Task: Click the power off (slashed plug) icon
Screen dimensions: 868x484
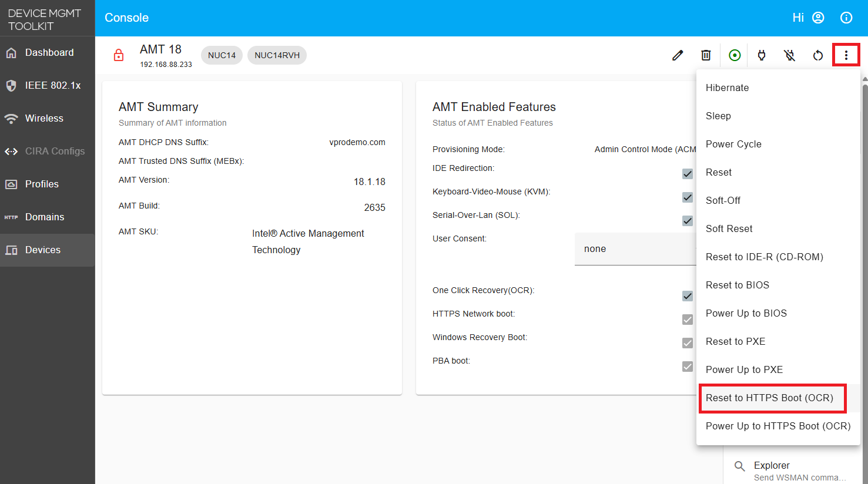Action: pyautogui.click(x=789, y=55)
